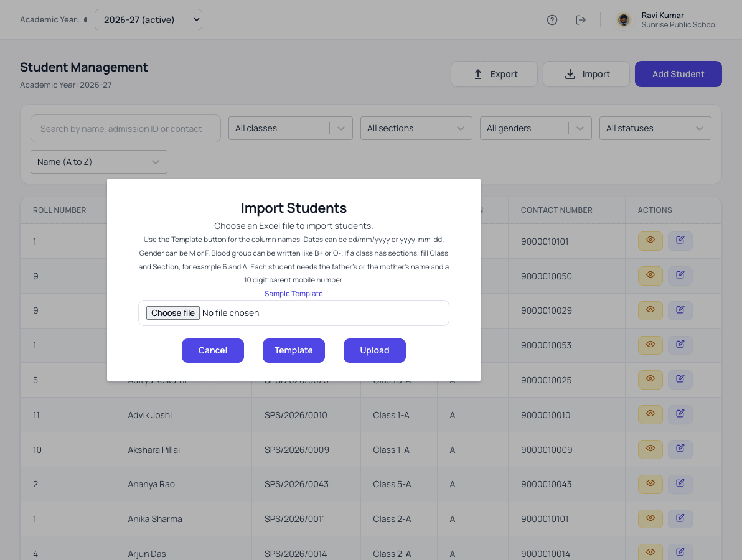The width and height of the screenshot is (742, 560).
Task: Cancel the Import Students dialog
Action: [x=212, y=350]
